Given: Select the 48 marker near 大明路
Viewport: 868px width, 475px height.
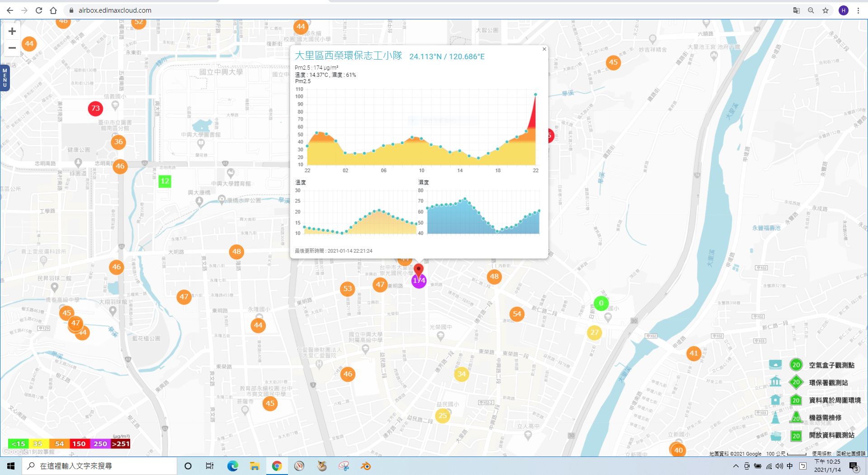Looking at the screenshot, I should (236, 252).
